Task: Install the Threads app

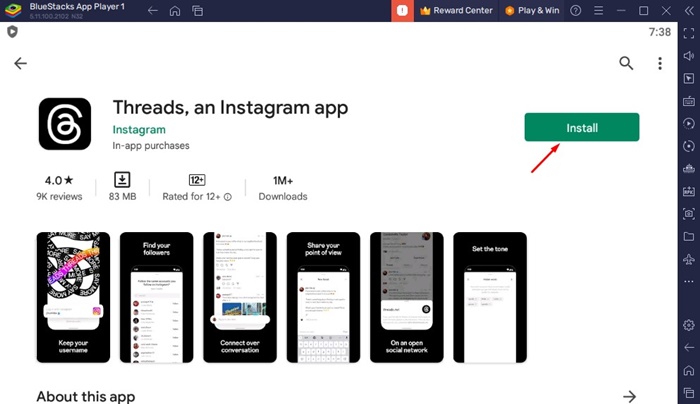Action: pyautogui.click(x=582, y=127)
